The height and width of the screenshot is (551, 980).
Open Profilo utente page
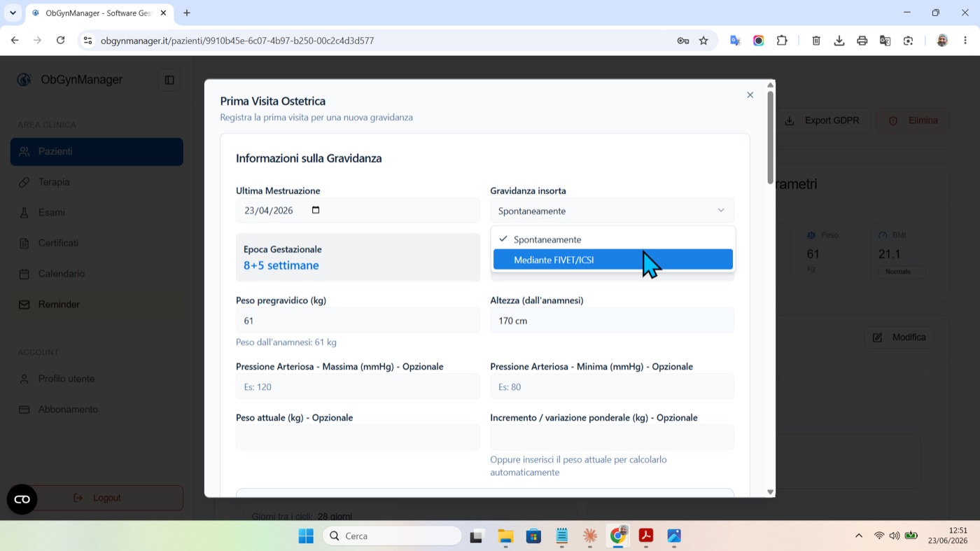pos(97,379)
